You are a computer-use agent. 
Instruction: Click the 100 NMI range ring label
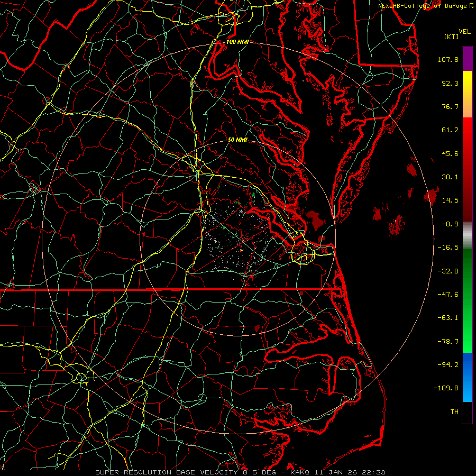[x=237, y=42]
